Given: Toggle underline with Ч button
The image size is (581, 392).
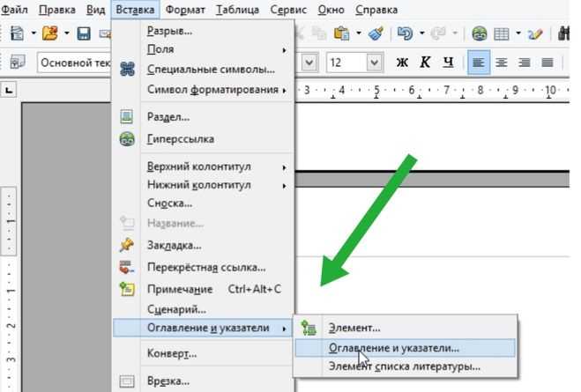Looking at the screenshot, I should pos(448,63).
